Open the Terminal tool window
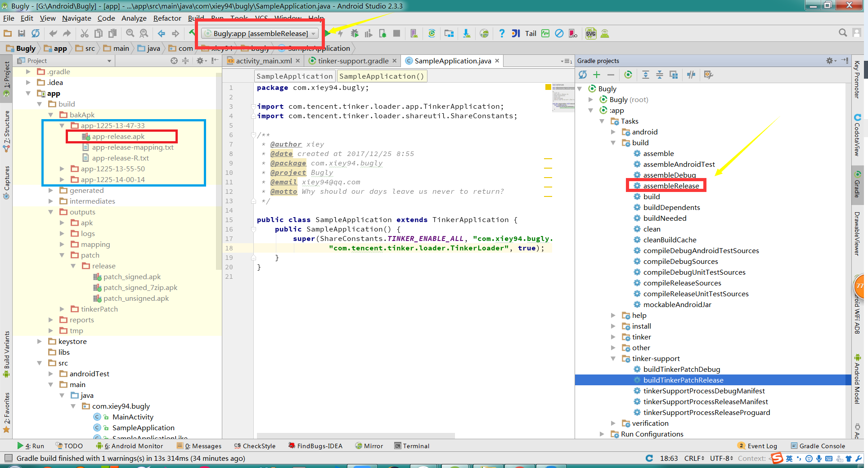The width and height of the screenshot is (868, 468). pyautogui.click(x=412, y=446)
